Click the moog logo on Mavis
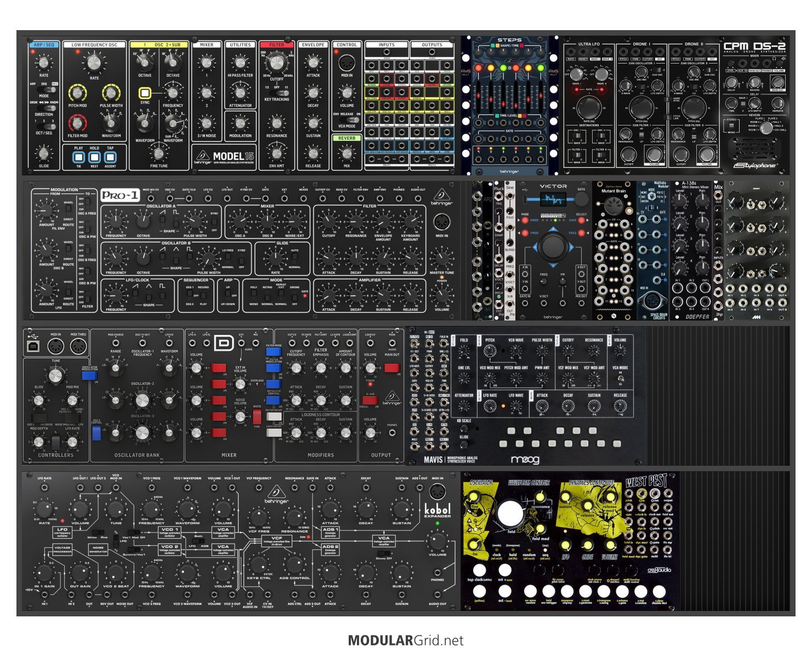 (x=524, y=459)
